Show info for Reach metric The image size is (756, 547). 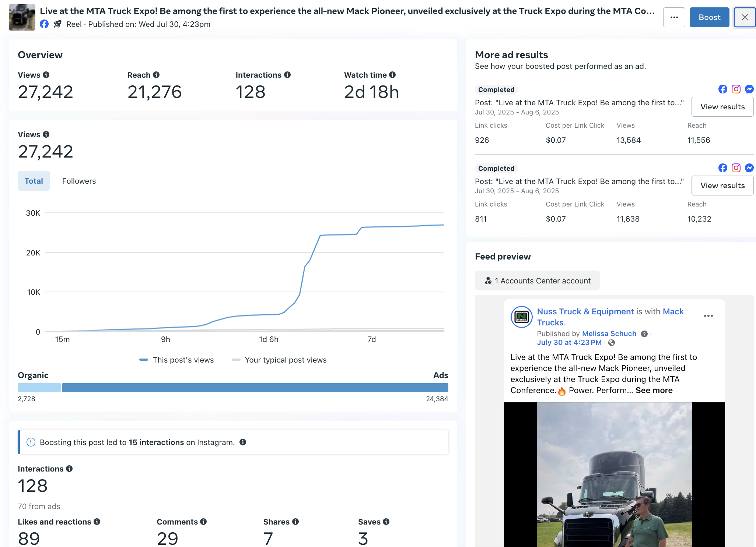(156, 75)
